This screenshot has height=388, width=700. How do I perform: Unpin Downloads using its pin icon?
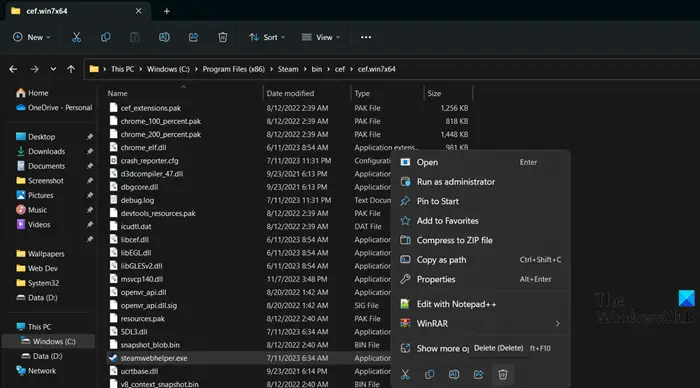(90, 151)
